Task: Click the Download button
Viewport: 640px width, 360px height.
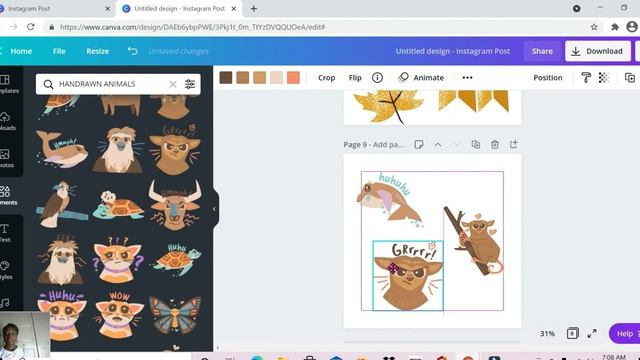Action: (x=598, y=51)
